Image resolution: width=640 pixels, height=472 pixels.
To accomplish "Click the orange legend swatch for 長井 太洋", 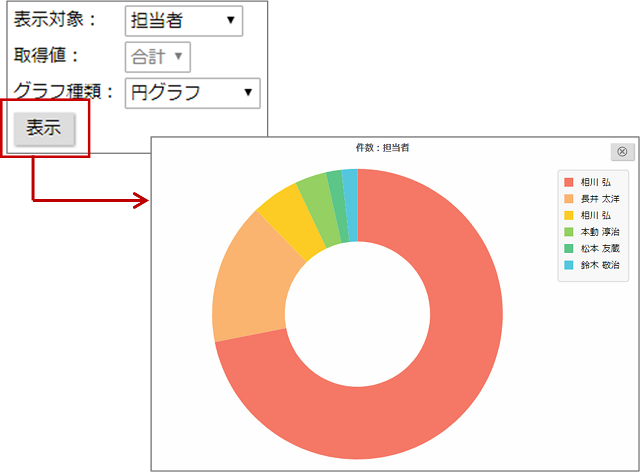I will [569, 199].
